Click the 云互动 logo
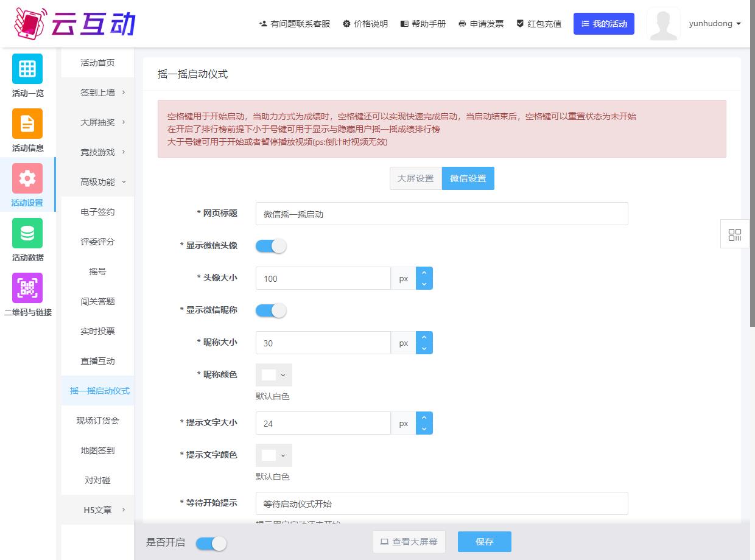Screen dimensions: 755x560 click(74, 24)
